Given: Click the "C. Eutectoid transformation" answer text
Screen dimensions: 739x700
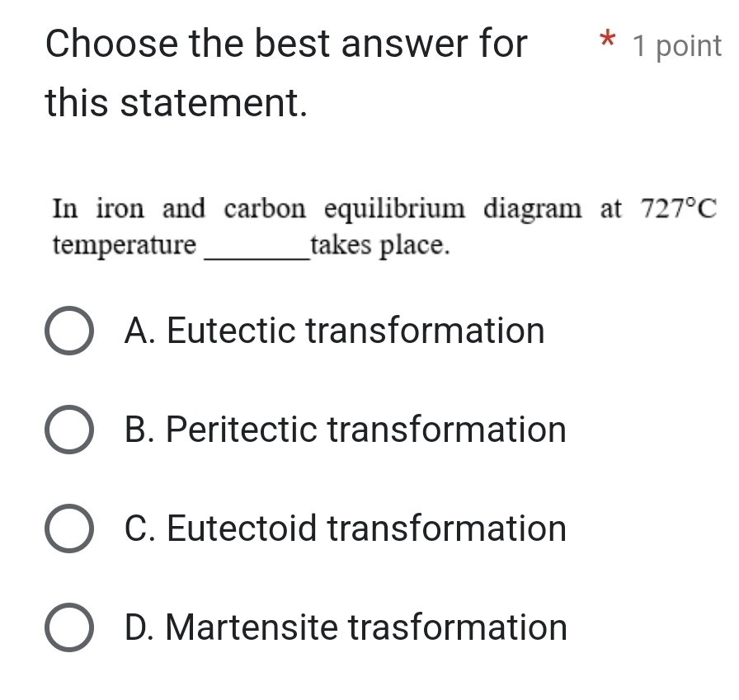Looking at the screenshot, I should tap(346, 529).
